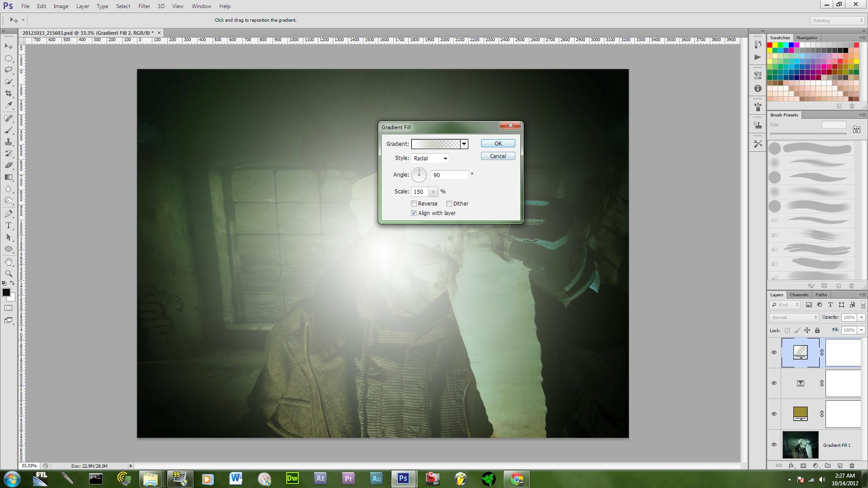868x488 pixels.
Task: Open the Kind filter dropdown
Action: click(x=785, y=305)
